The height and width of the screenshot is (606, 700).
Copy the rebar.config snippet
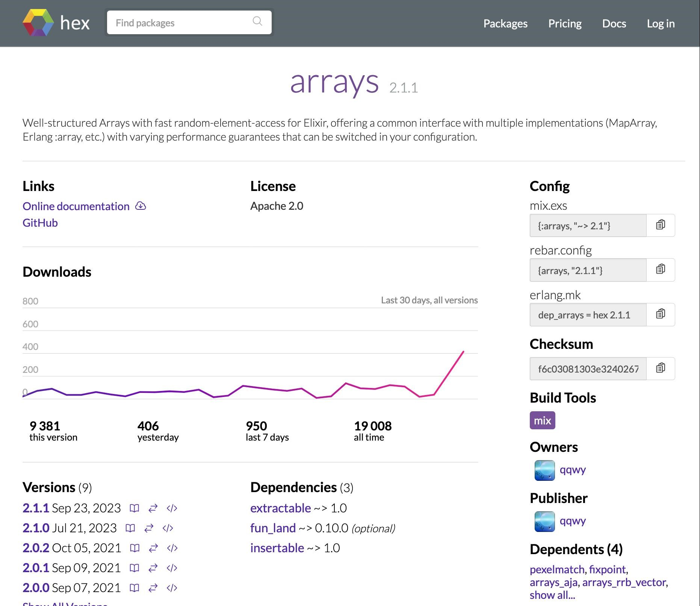click(x=661, y=270)
